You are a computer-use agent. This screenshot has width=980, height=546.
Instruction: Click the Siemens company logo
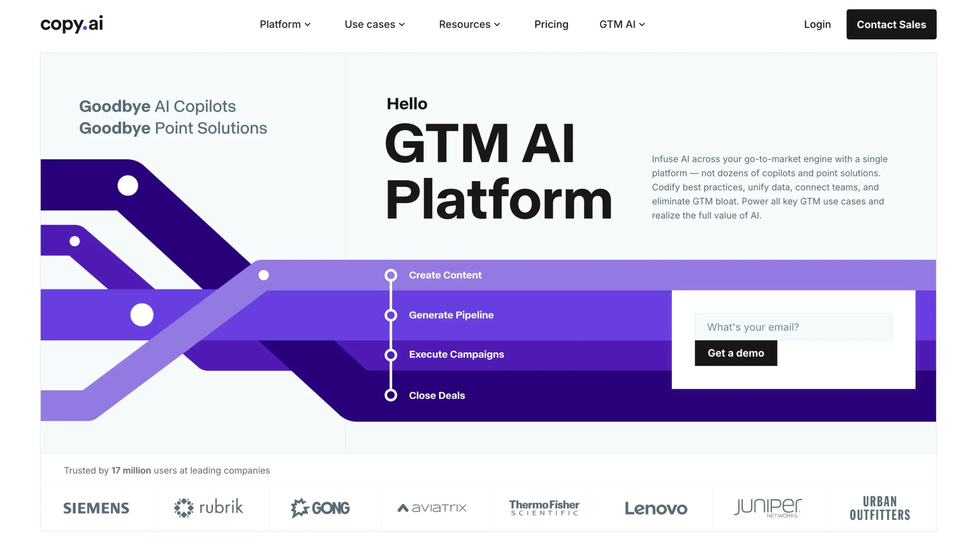pyautogui.click(x=96, y=507)
